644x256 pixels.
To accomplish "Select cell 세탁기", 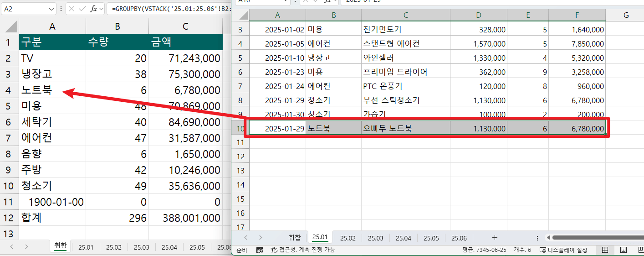I will 52,122.
